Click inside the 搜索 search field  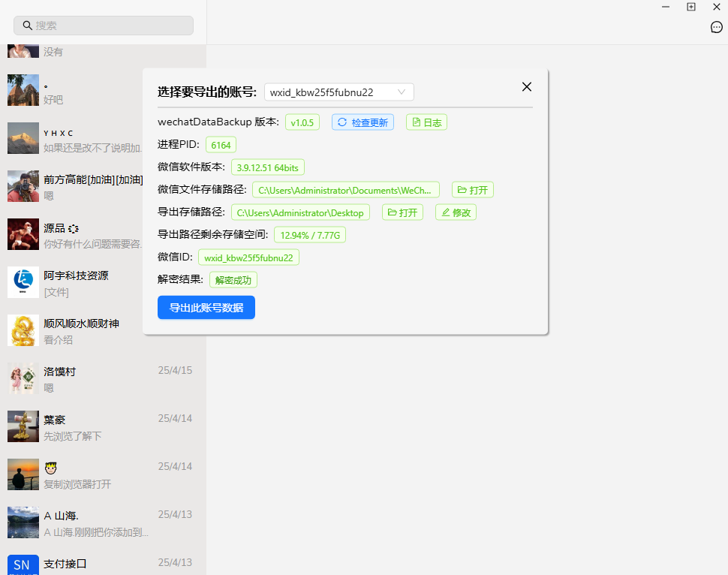click(x=103, y=25)
